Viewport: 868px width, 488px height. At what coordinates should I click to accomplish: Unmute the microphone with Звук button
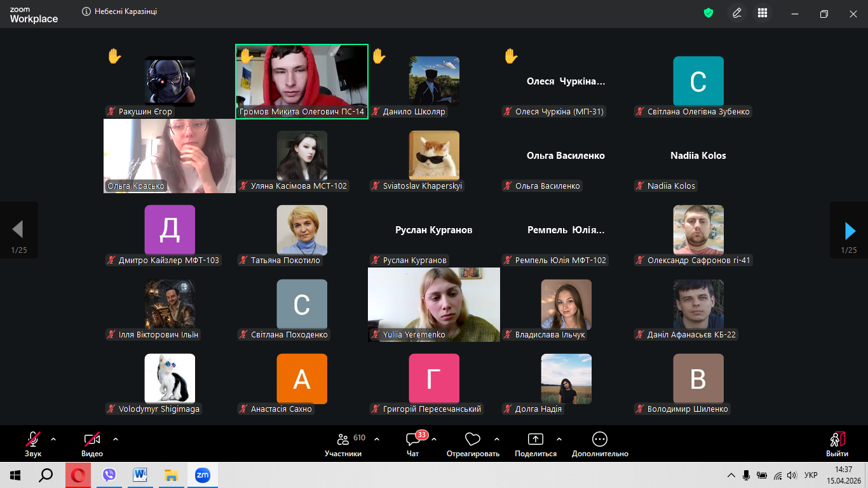[x=33, y=443]
